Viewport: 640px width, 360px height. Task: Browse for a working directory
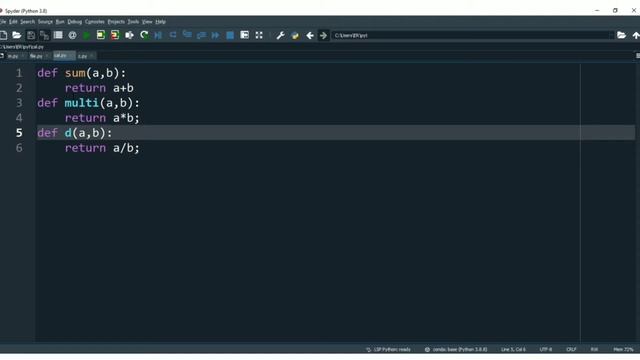coord(621,36)
